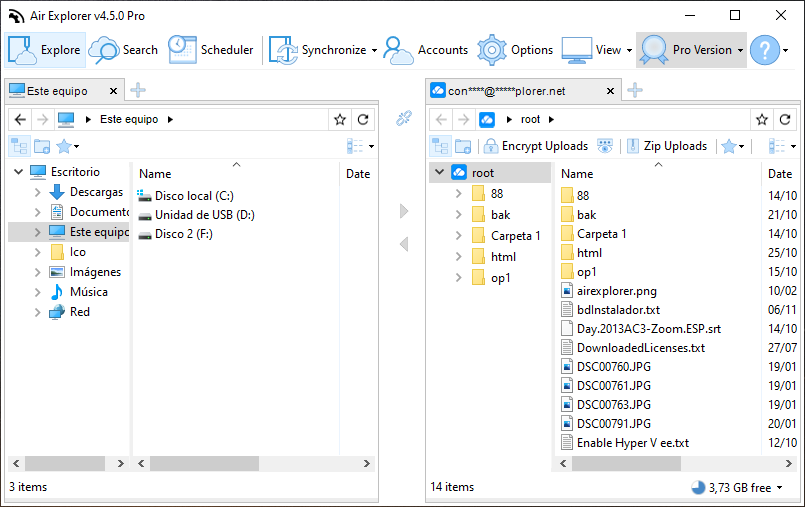Open the Scheduler
The image size is (805, 507).
point(210,50)
